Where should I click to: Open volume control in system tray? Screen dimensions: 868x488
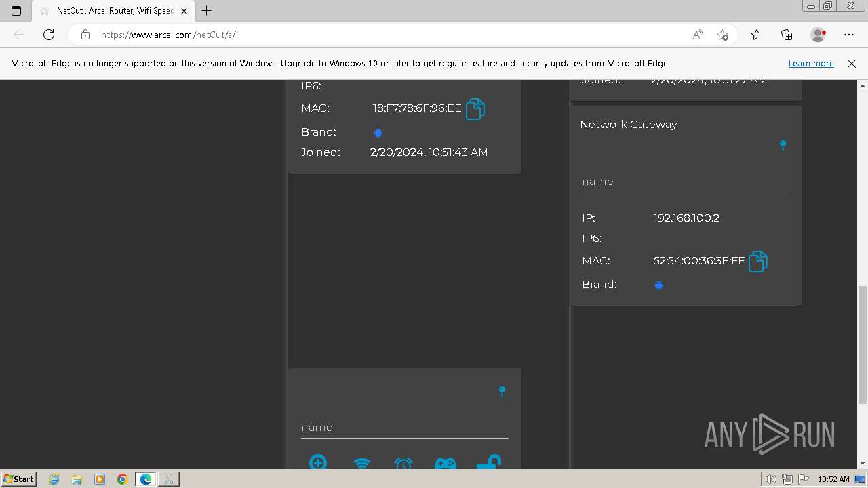[771, 479]
